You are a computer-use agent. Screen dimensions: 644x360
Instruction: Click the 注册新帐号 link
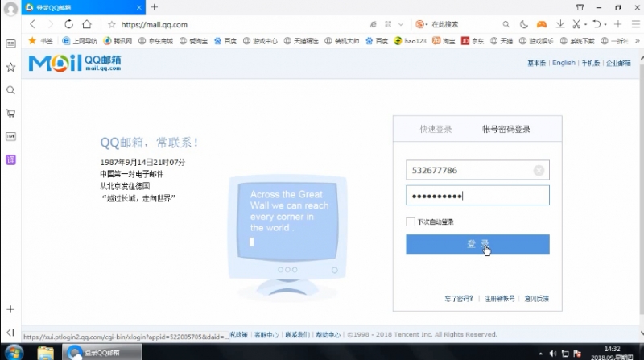pyautogui.click(x=499, y=298)
